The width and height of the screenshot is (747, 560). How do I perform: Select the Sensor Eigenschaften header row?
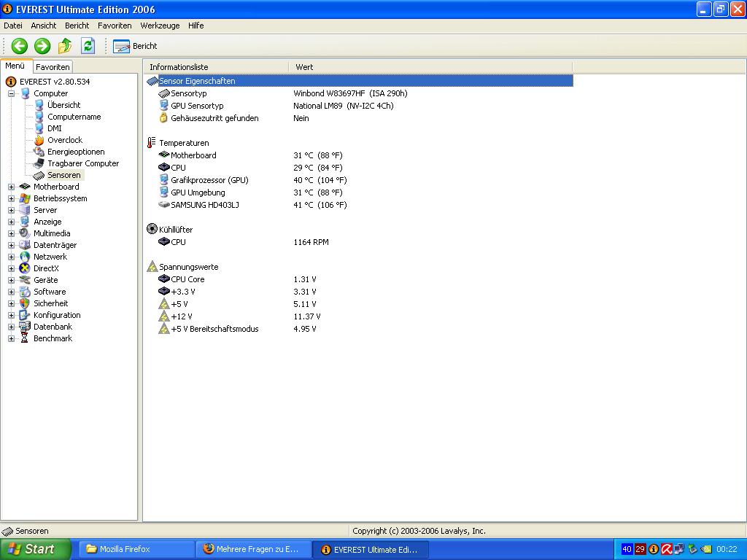(359, 81)
